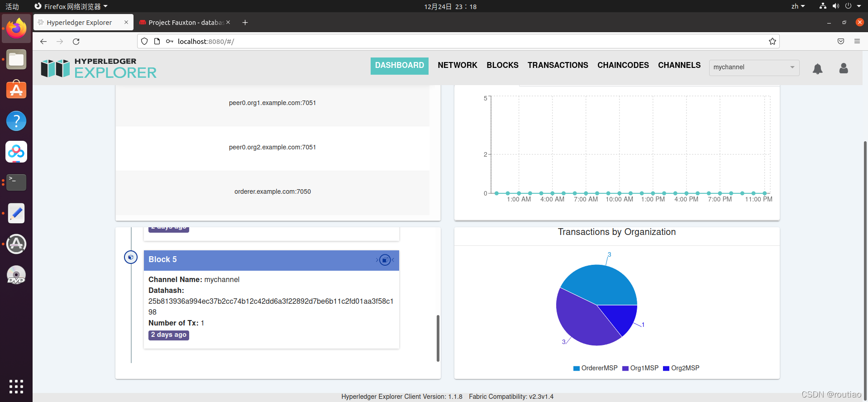
Task: Open the TRANSACTIONS tab
Action: pos(558,66)
